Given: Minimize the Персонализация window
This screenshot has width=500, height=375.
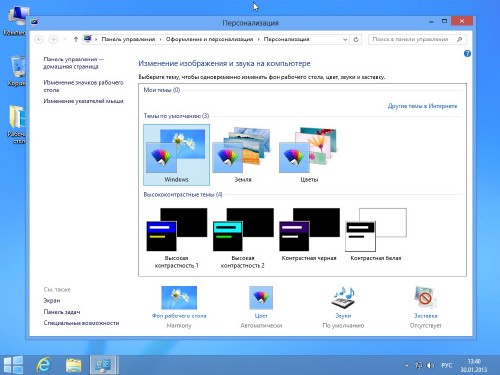Looking at the screenshot, I should (x=431, y=21).
